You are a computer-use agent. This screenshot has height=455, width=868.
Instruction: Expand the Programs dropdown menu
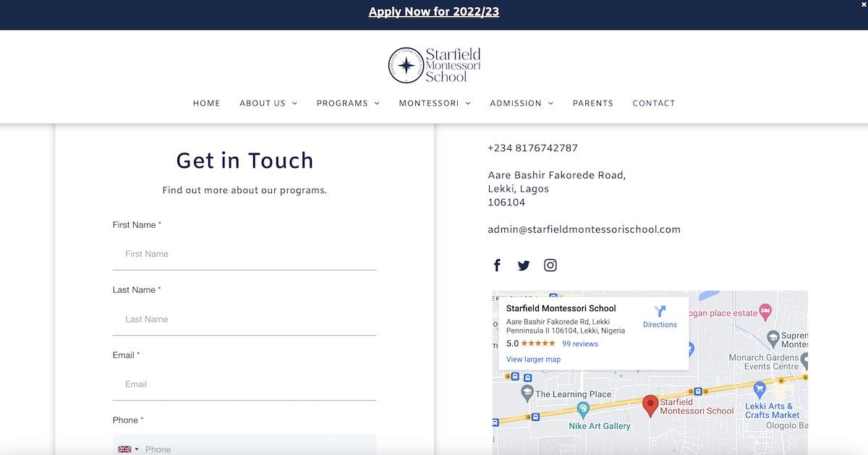(348, 103)
